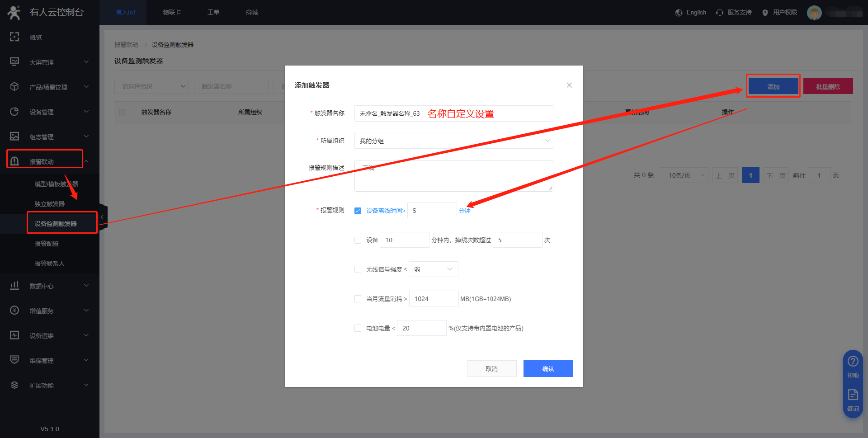Click the blue 确认 button
This screenshot has width=868, height=438.
point(548,369)
